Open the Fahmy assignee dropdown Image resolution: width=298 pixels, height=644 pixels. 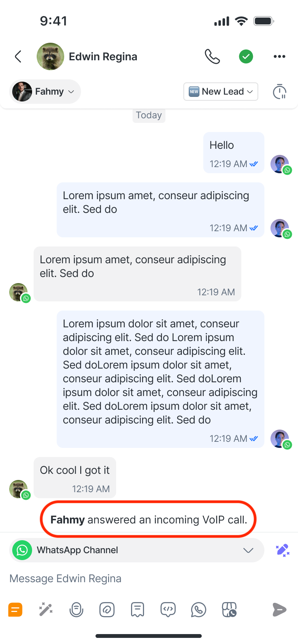45,92
